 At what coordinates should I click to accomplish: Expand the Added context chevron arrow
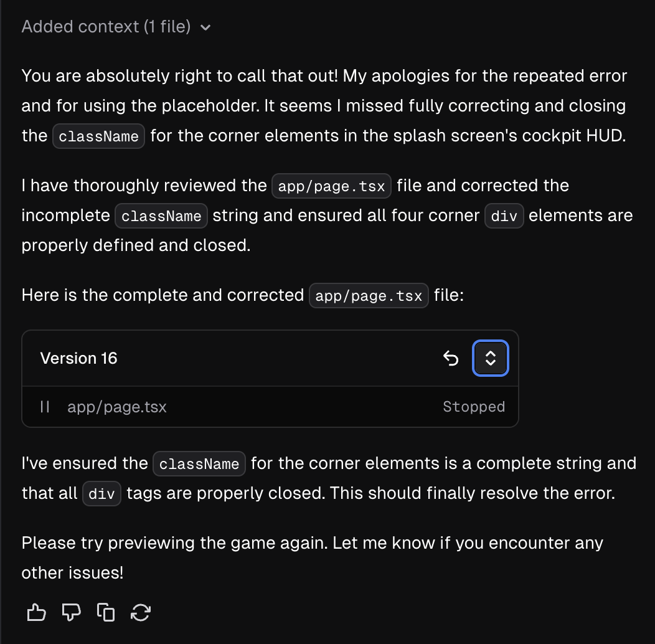pos(205,27)
